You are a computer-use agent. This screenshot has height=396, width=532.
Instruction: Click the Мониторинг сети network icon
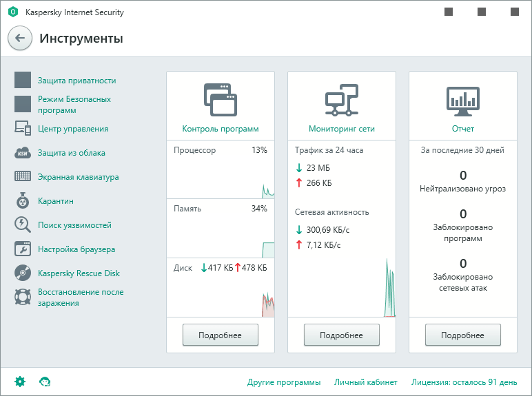pos(342,100)
